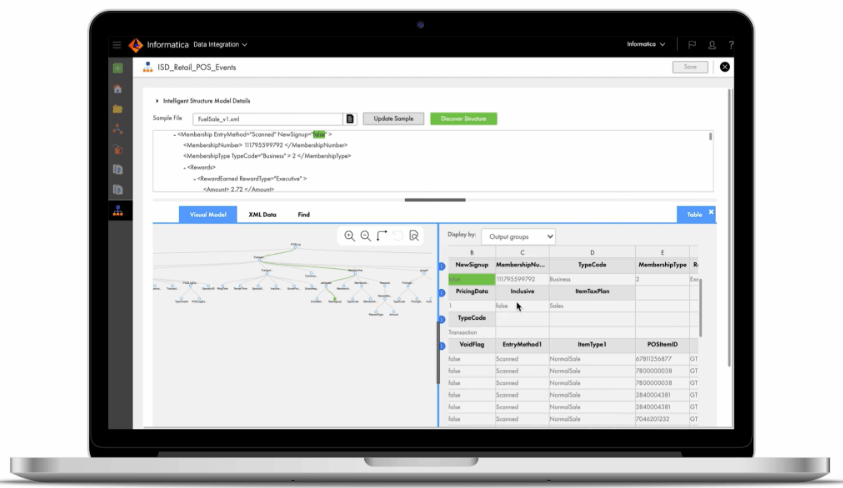The height and width of the screenshot is (488, 843).
Task: Click the green Discover Structure button
Action: click(x=463, y=119)
